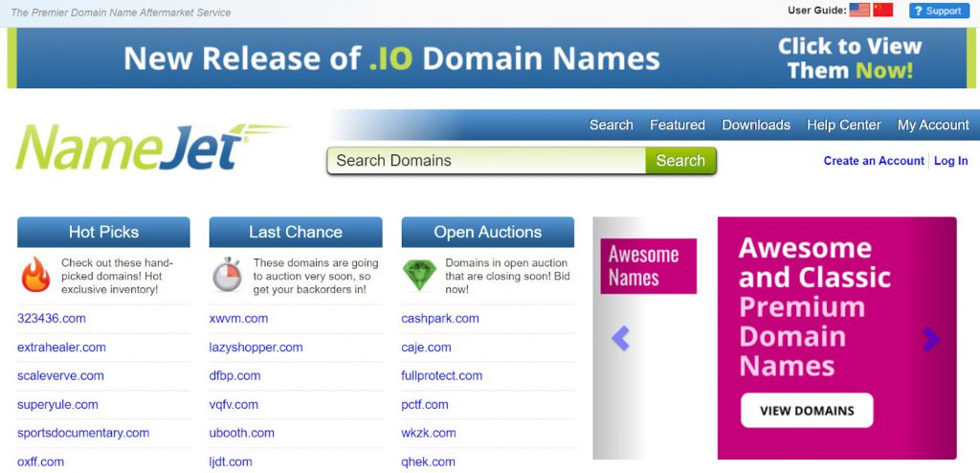The width and height of the screenshot is (980, 473).
Task: Open pctf.com domain link
Action: [x=425, y=405]
